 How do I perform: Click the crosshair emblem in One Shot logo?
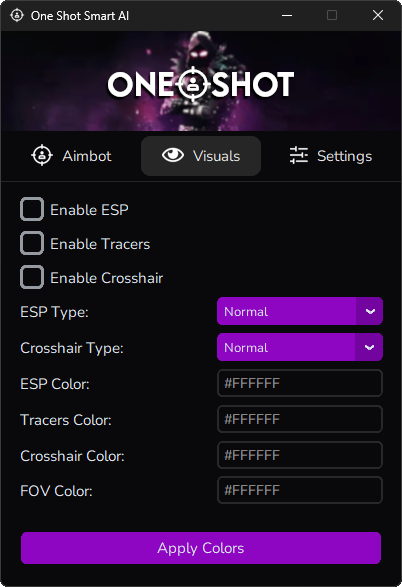(193, 84)
